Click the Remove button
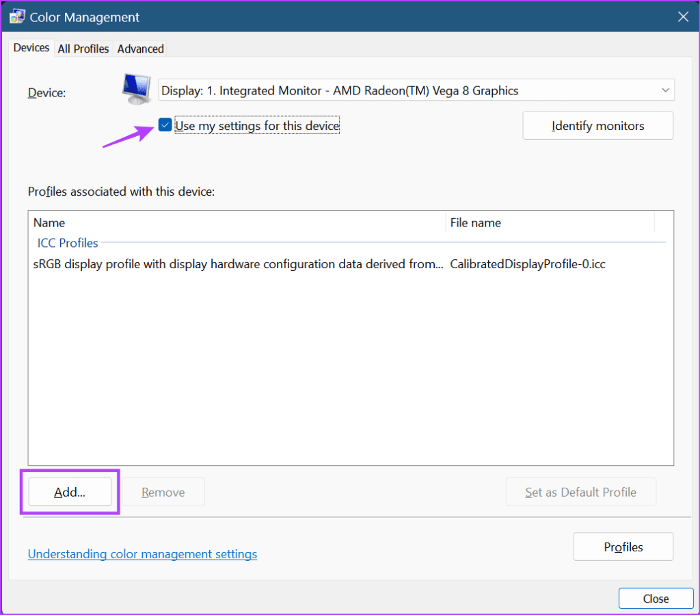 click(163, 492)
